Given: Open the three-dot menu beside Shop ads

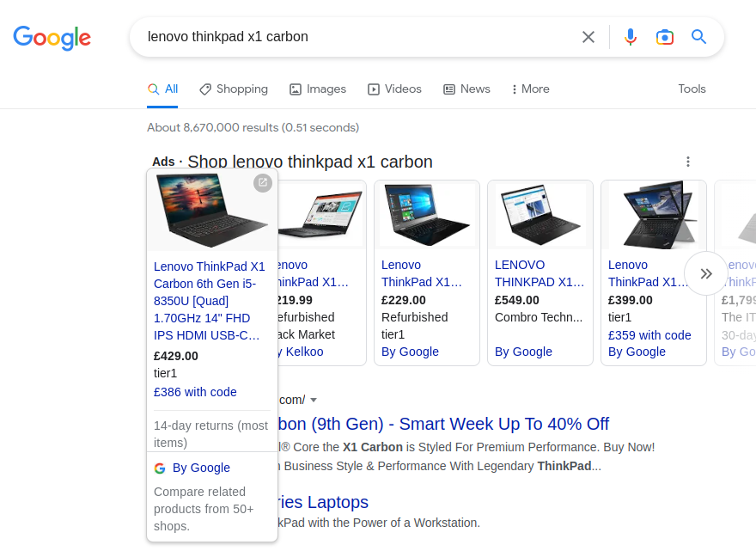Looking at the screenshot, I should coord(688,162).
